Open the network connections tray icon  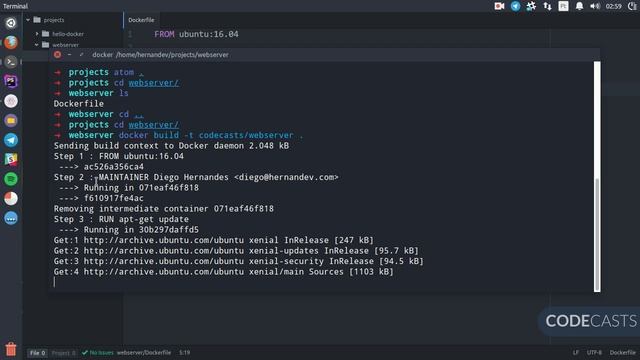click(x=547, y=6)
